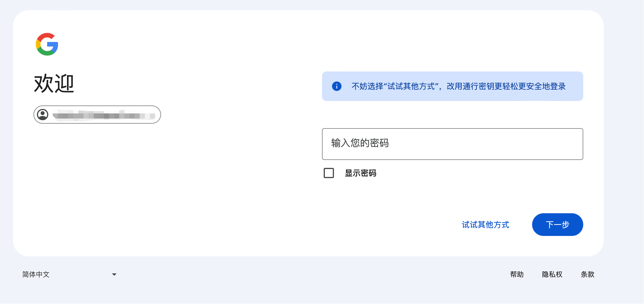Screen dimensions: 644x304
Task: Click the passkey suggestion banner text
Action: point(458,86)
